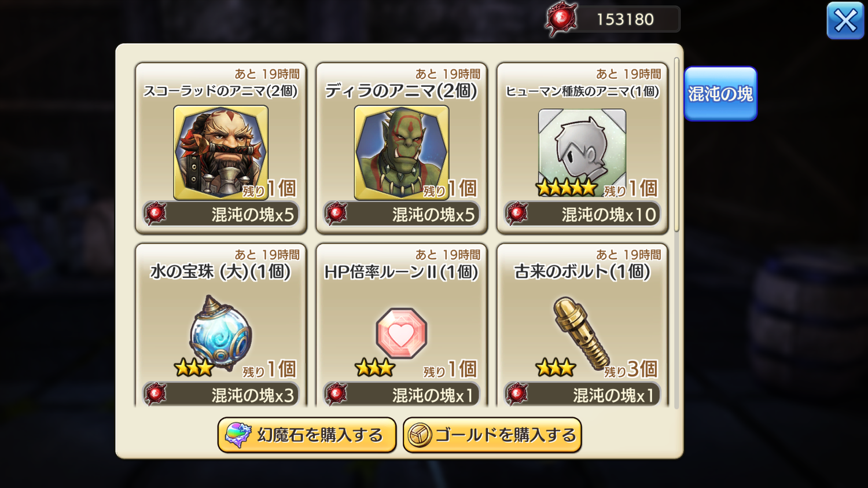Viewport: 868px width, 488px height.
Task: Purchase HP倍率ルーンII for 混沌の塊x1
Action: point(402,395)
